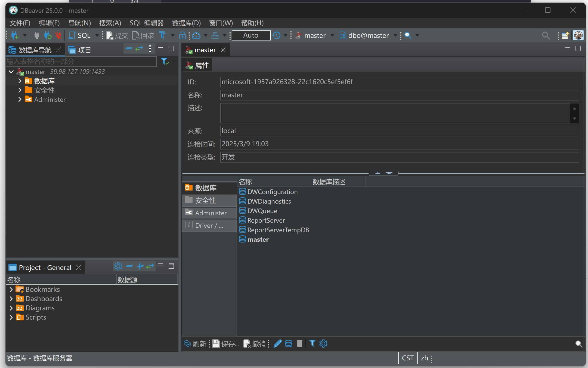Click the red disconnect icon

58,35
